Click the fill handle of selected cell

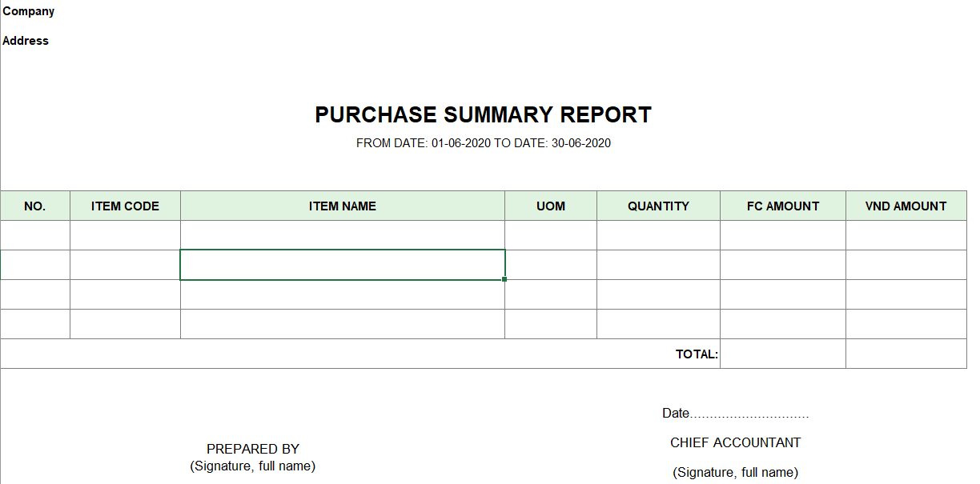(x=505, y=280)
